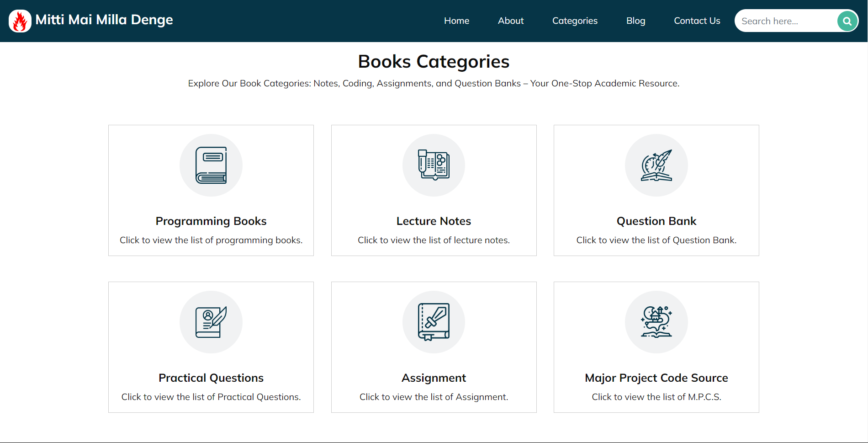Open the Programming Books book icon

tap(211, 165)
